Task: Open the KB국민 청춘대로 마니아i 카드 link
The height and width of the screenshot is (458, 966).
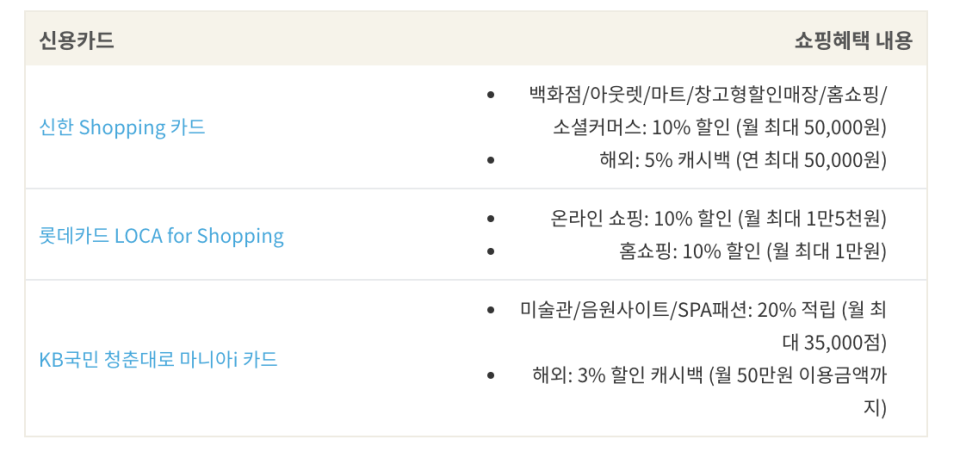Action: point(158,359)
